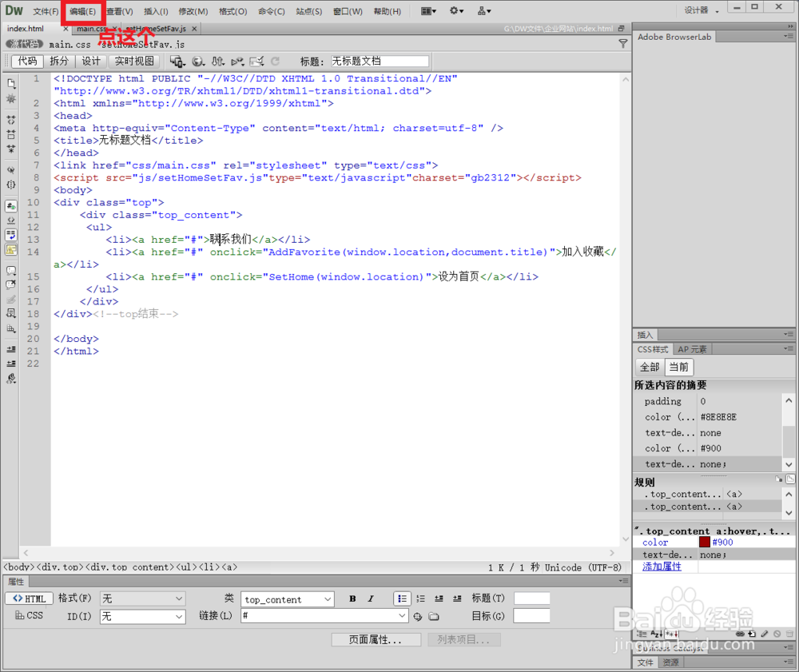Close the setHomeSetFav.js tab
This screenshot has width=799, height=672.
tap(194, 29)
